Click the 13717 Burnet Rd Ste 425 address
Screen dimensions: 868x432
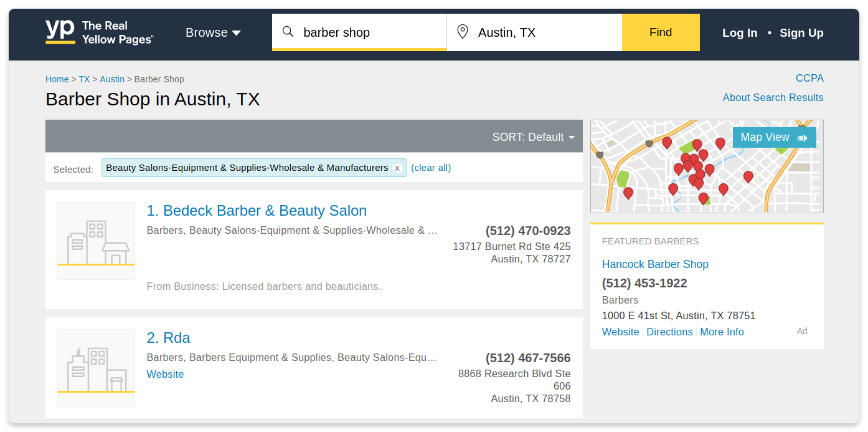click(512, 246)
